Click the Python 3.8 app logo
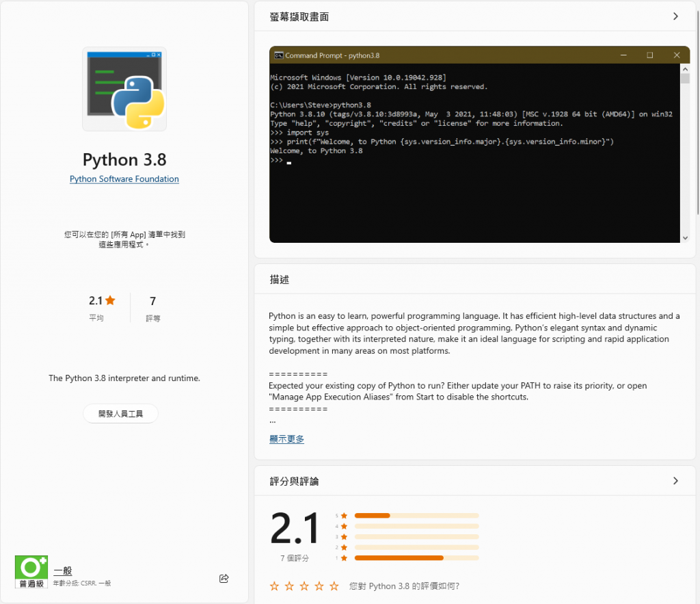Screen dimensions: 700x604 click(124, 89)
